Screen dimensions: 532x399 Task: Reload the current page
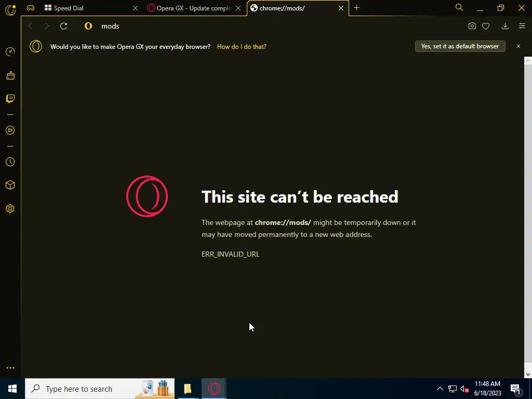coord(63,26)
